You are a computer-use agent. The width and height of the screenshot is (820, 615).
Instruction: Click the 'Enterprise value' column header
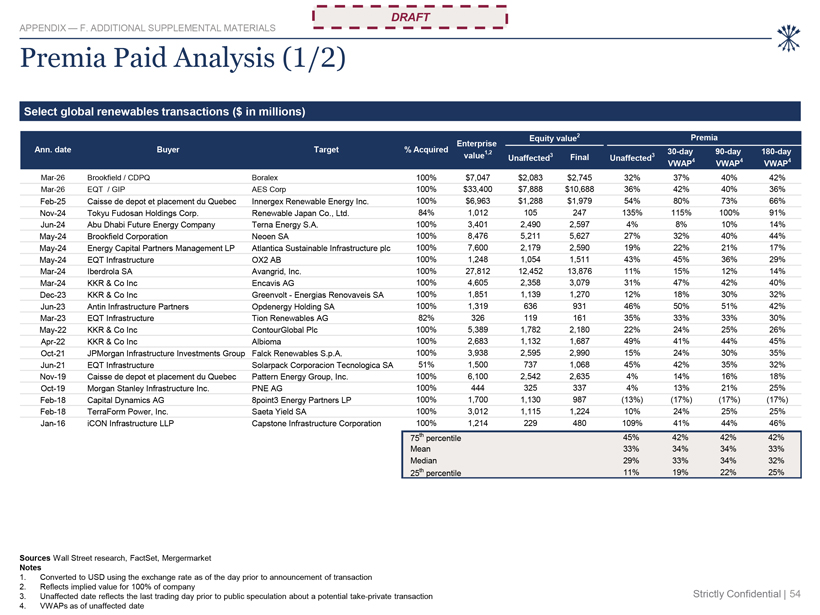click(476, 150)
